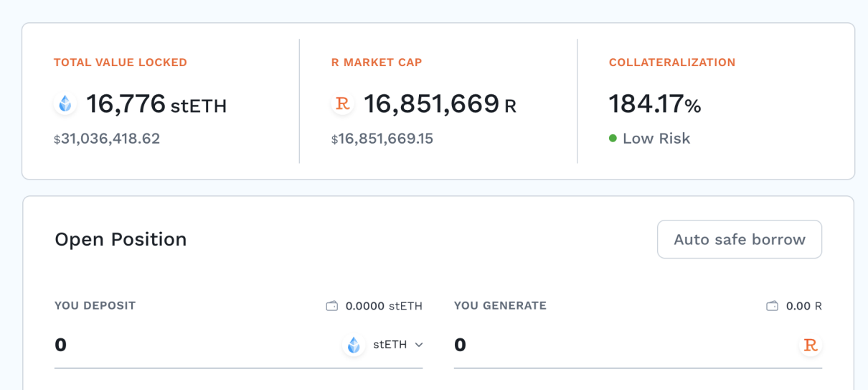The height and width of the screenshot is (390, 868).
Task: Click the orange R icon beside 16,851,669
Action: pos(343,104)
